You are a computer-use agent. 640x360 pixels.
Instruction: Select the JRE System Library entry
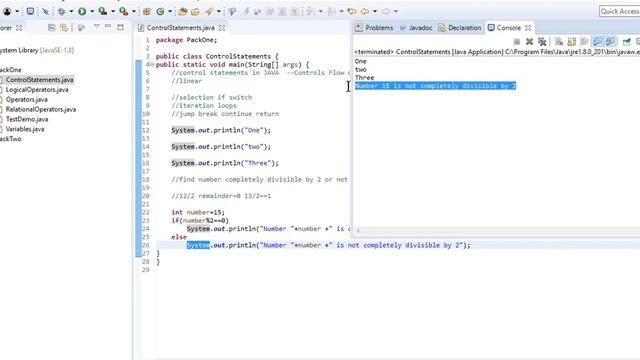[37, 50]
